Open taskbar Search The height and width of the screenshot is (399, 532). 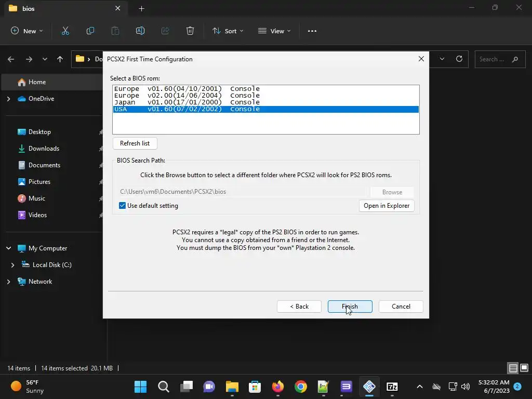coord(164,387)
